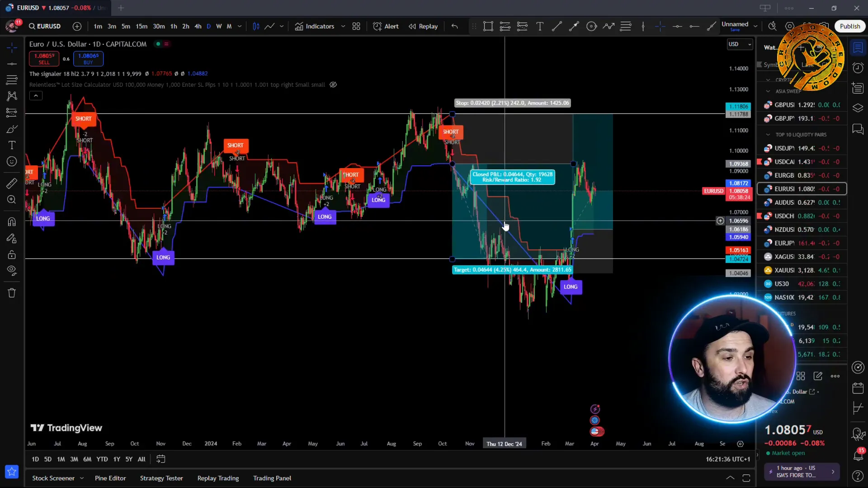Open the calendar icon in right sidebar

(858, 388)
